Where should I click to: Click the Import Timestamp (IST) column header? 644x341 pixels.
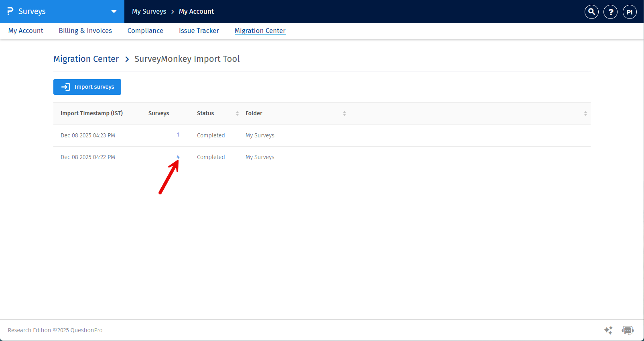pos(92,113)
